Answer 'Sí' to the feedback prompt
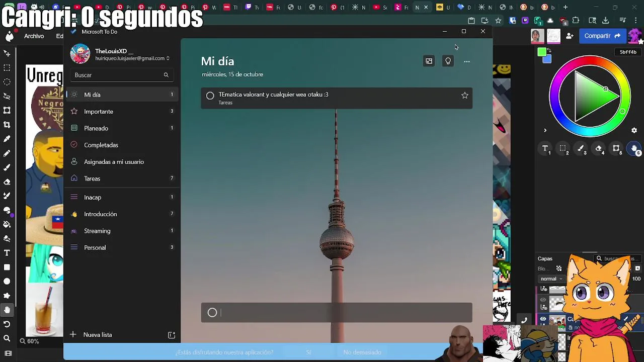This screenshot has width=644, height=362. [308, 352]
